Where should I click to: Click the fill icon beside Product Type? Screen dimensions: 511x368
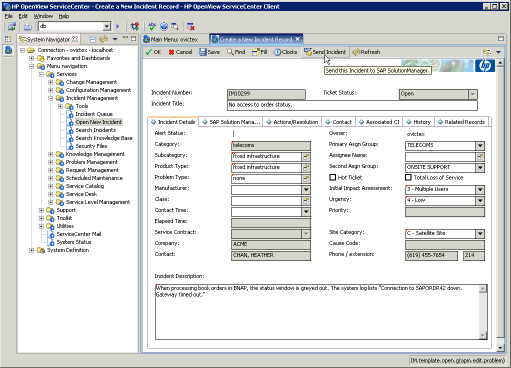pos(306,167)
